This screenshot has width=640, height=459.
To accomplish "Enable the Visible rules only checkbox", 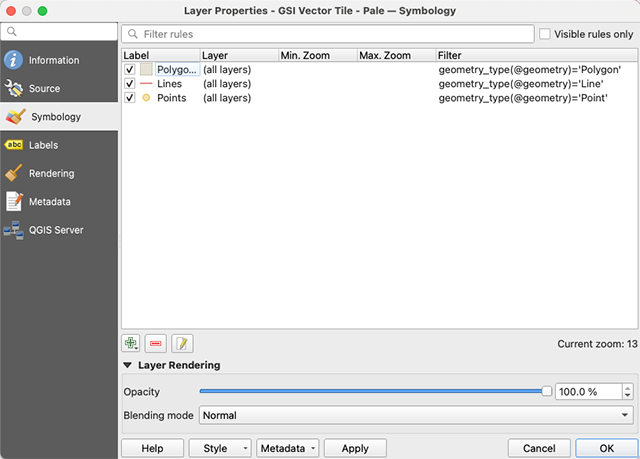I will point(544,34).
